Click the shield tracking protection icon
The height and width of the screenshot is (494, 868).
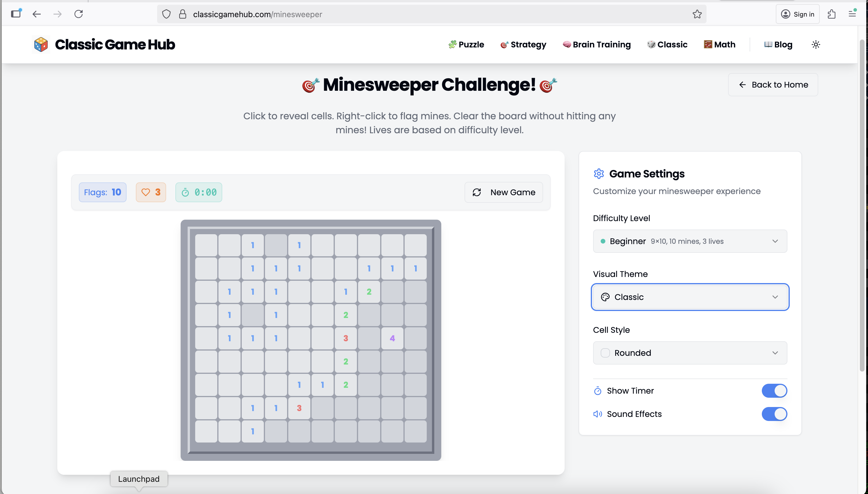point(166,14)
